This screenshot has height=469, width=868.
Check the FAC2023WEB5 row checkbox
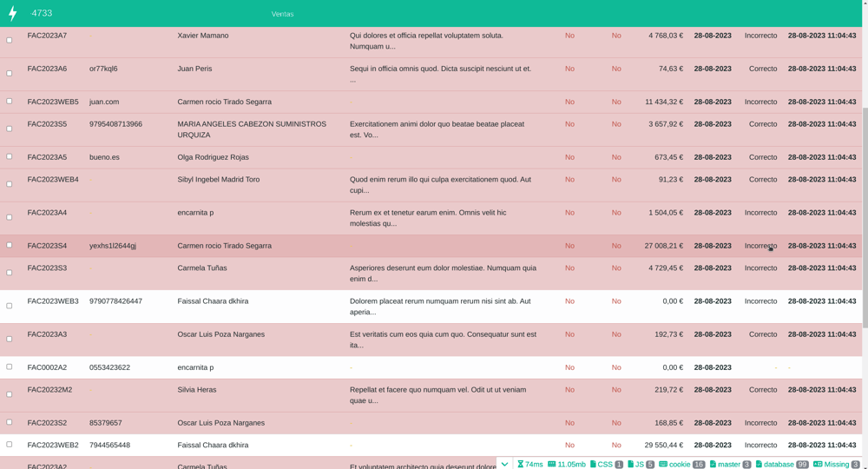9,101
